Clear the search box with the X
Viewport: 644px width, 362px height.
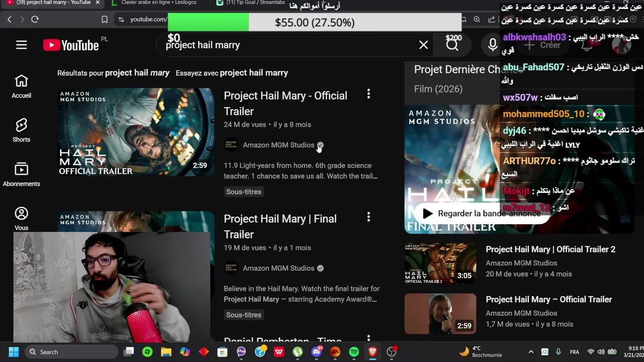pos(424,45)
